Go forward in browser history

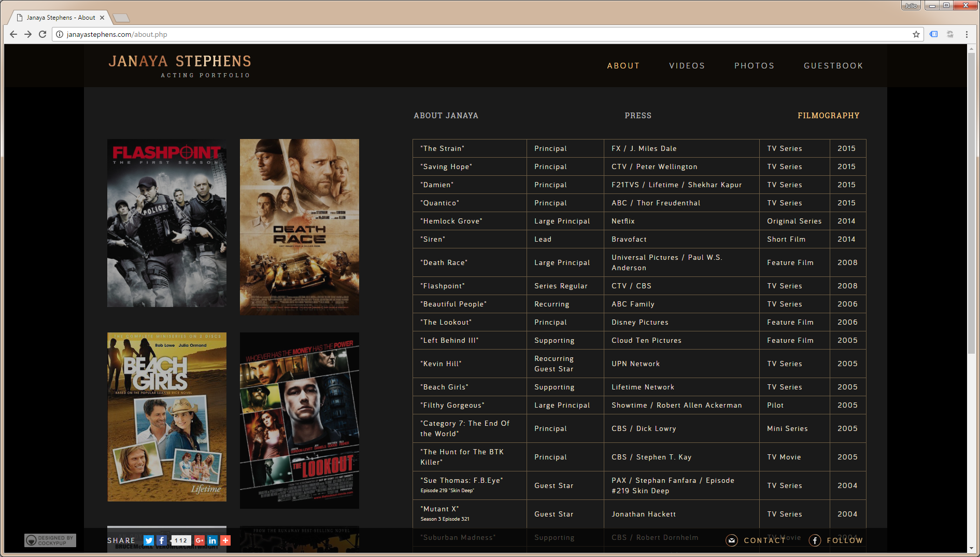[28, 34]
